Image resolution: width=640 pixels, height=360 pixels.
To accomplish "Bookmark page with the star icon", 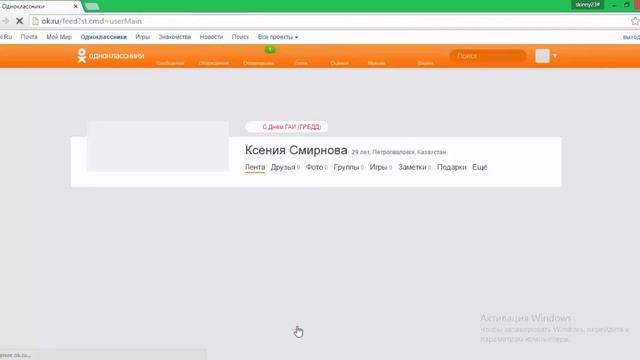I will pyautogui.click(x=635, y=21).
